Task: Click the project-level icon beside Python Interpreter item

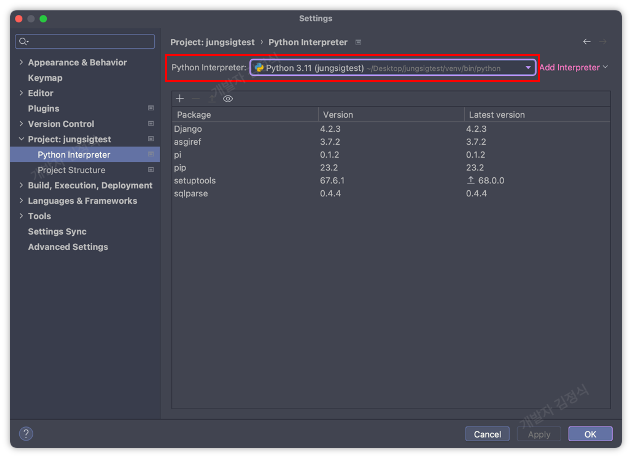Action: point(151,154)
